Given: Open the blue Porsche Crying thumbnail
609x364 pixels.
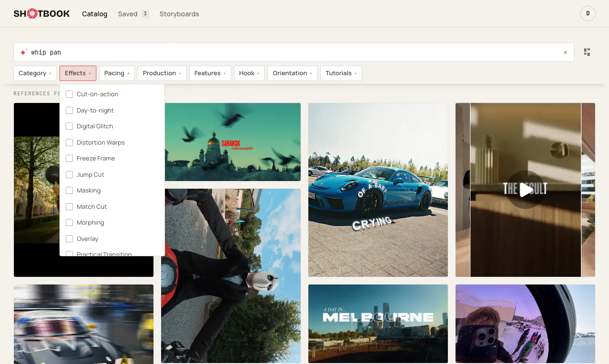Looking at the screenshot, I should click(x=378, y=190).
